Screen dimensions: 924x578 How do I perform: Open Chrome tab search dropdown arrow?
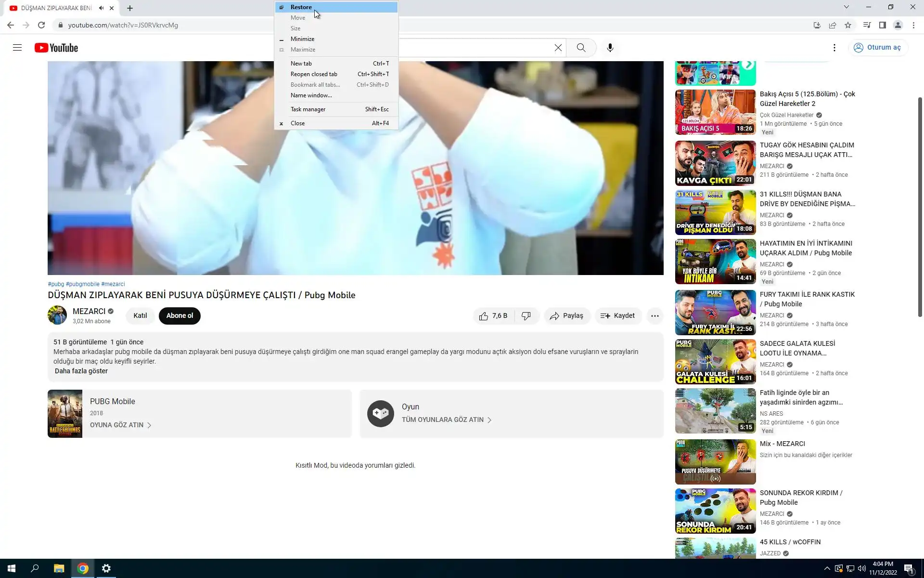click(x=846, y=7)
